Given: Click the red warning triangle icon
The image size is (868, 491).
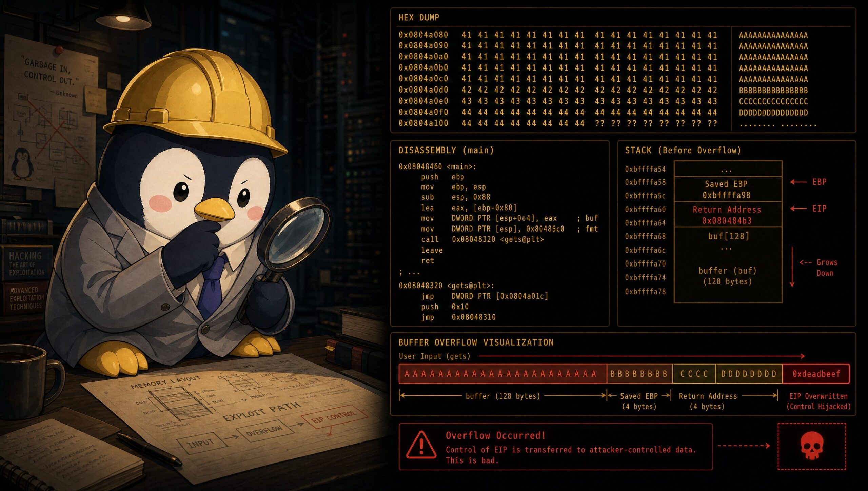Looking at the screenshot, I should (421, 445).
